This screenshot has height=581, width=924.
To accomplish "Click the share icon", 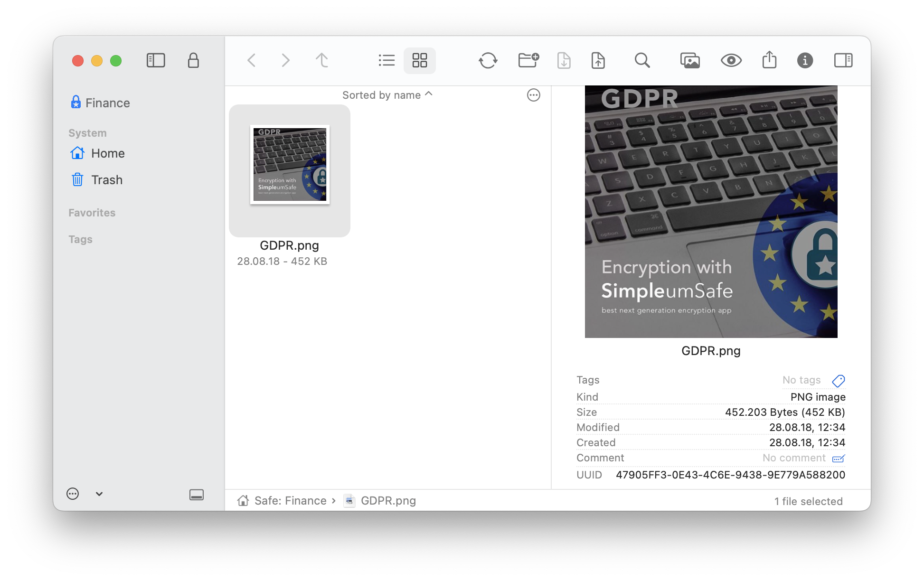I will click(x=769, y=60).
